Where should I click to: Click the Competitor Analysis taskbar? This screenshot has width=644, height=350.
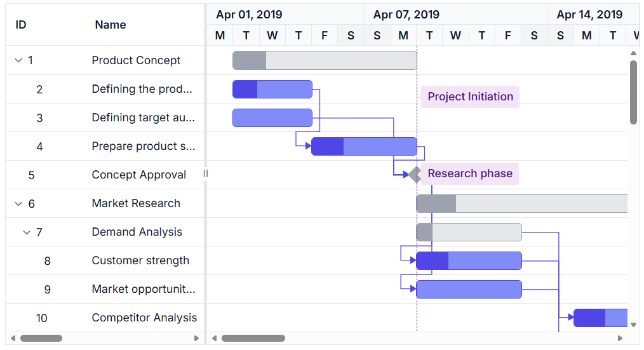click(600, 318)
